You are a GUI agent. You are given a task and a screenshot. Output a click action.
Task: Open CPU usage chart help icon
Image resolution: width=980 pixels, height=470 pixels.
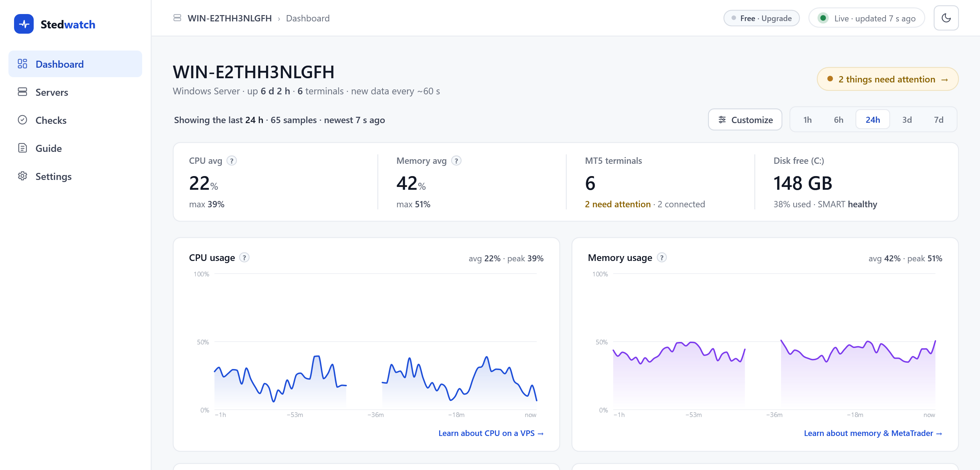tap(244, 257)
